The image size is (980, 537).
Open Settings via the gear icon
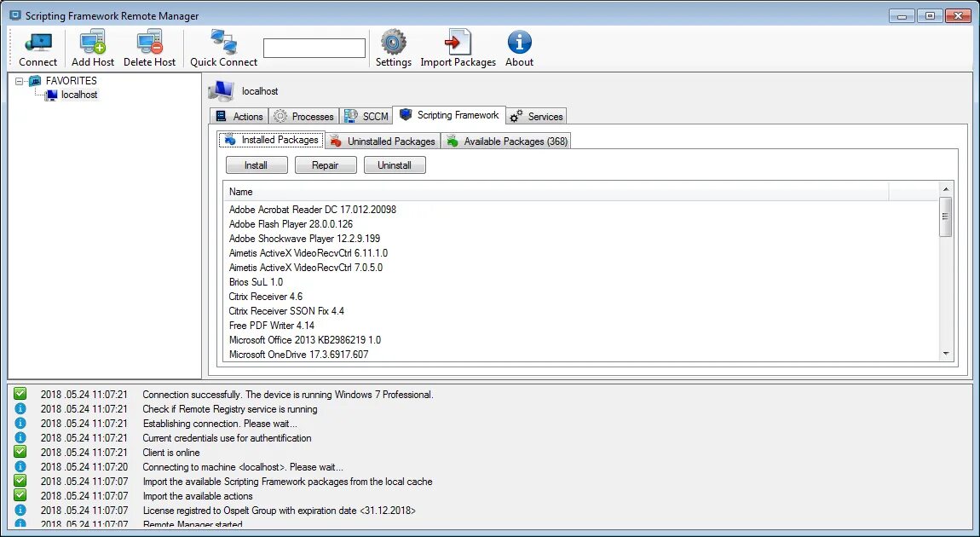(393, 43)
